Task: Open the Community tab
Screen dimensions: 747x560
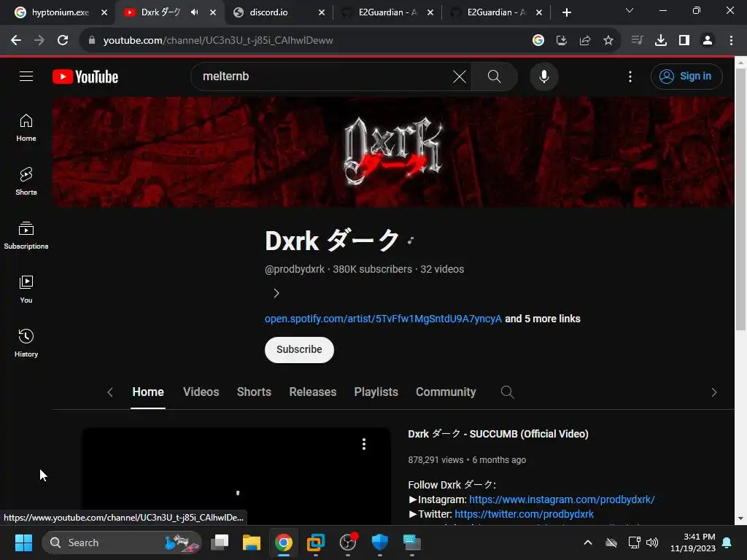Action: [446, 392]
